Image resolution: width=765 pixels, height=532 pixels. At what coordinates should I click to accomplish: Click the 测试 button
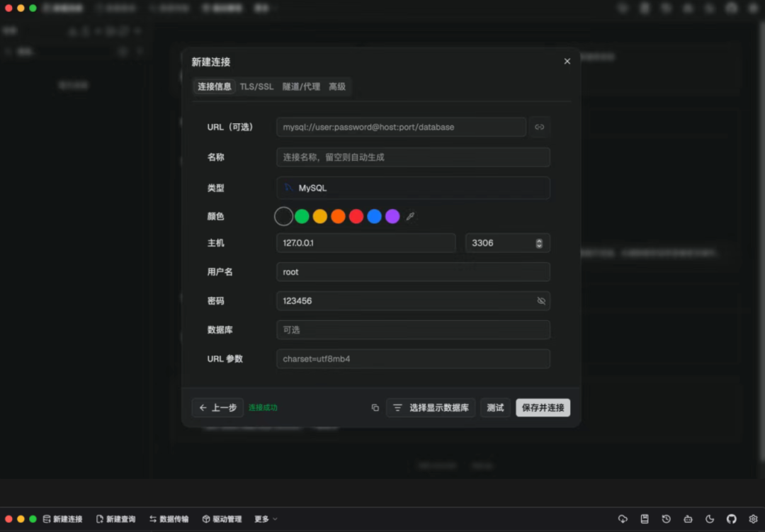pos(495,407)
